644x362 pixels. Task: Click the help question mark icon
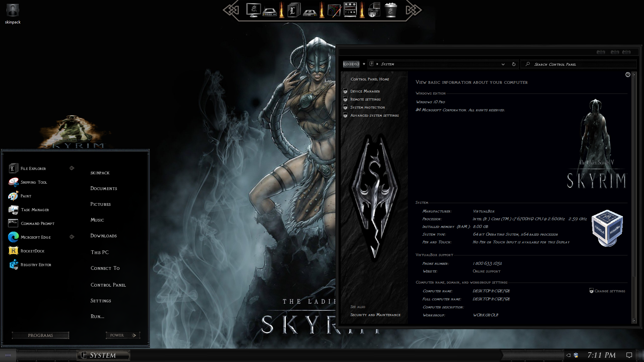pos(628,74)
